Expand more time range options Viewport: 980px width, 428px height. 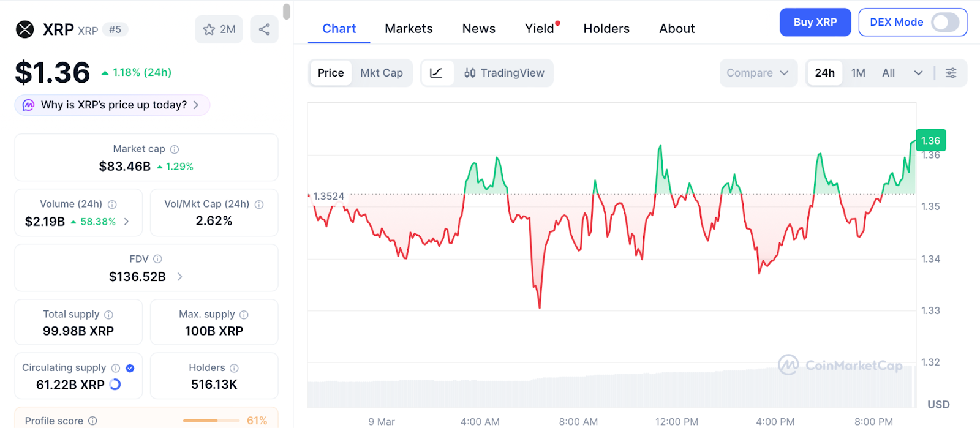tap(918, 73)
